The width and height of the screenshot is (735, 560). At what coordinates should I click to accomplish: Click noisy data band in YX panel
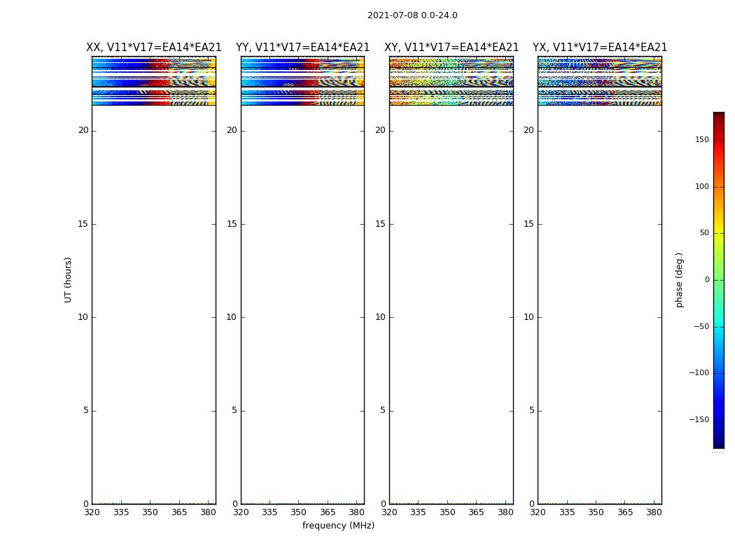pyautogui.click(x=600, y=81)
